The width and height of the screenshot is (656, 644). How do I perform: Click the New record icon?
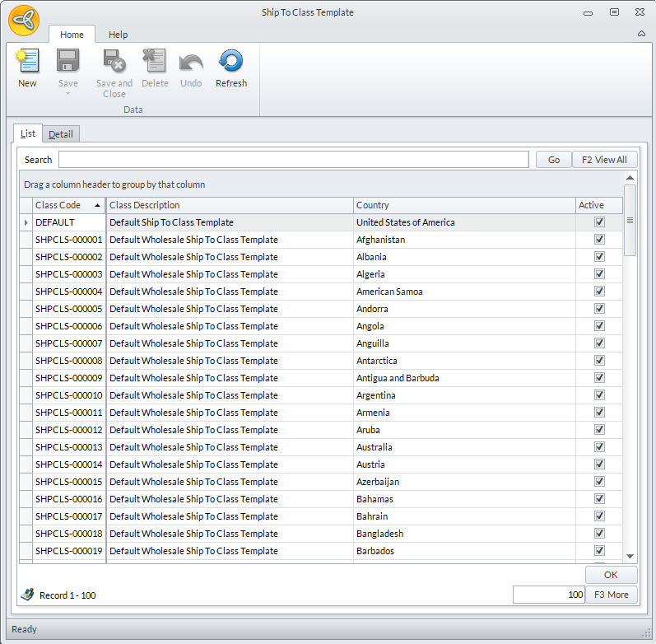(x=27, y=62)
